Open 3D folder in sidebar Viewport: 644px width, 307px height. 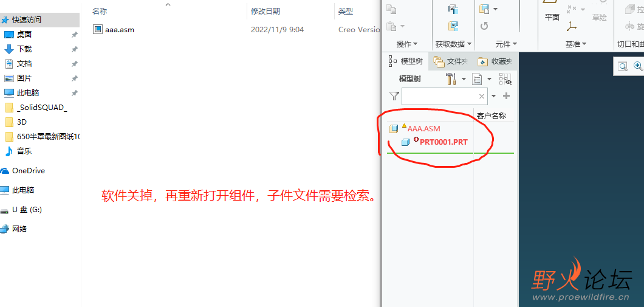22,122
